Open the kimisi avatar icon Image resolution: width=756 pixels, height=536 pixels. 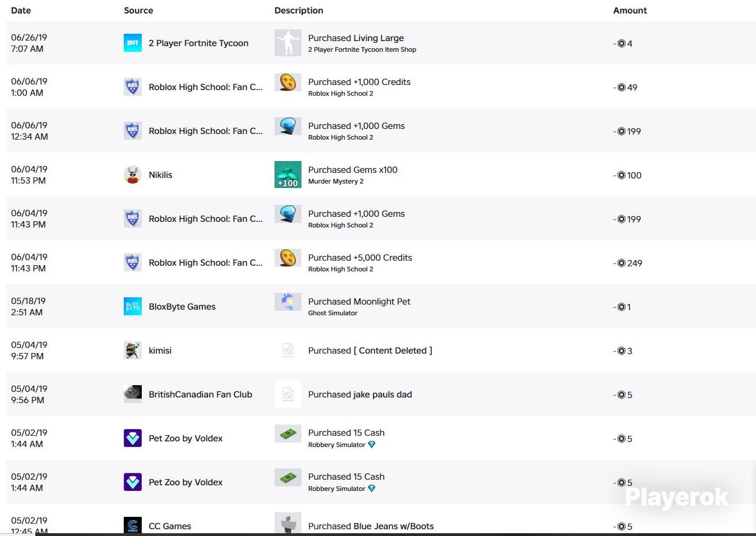tap(133, 350)
